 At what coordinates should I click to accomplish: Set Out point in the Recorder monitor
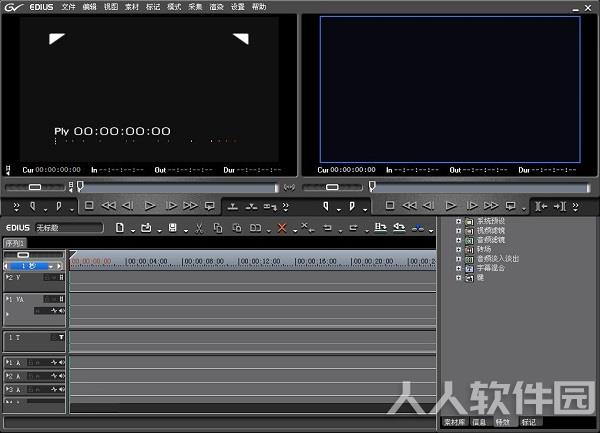point(352,207)
